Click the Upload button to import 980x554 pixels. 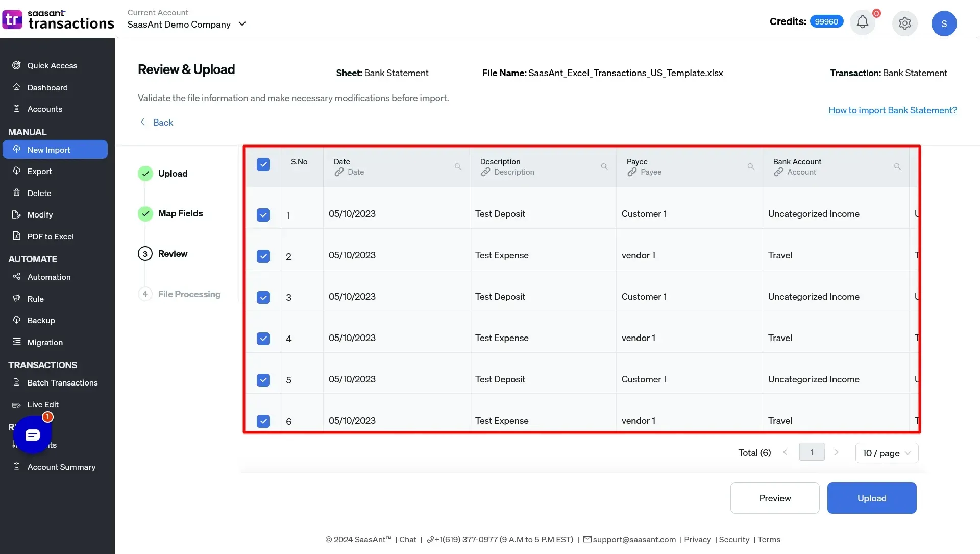(x=872, y=497)
